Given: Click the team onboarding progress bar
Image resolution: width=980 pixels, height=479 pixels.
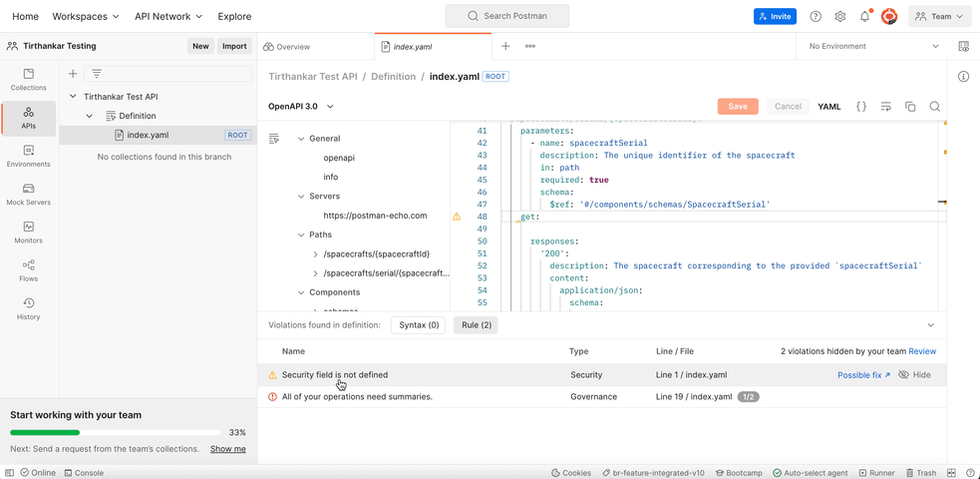Looking at the screenshot, I should [115, 432].
